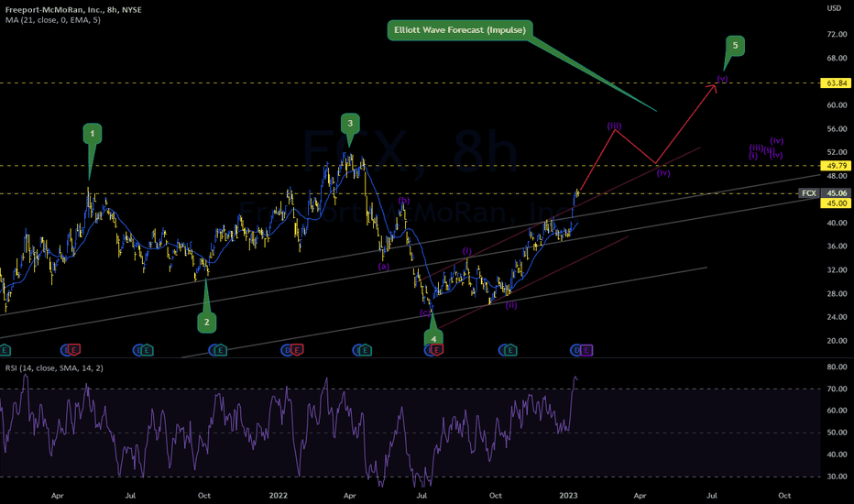The image size is (854, 504).
Task: Select the purple (v) label at the forecast arrowhead
Action: tap(722, 79)
